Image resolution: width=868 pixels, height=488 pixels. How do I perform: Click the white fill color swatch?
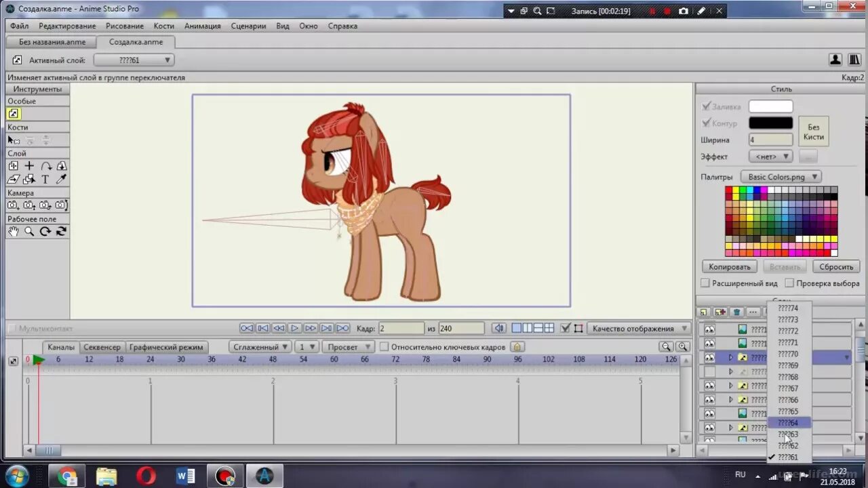tap(770, 106)
